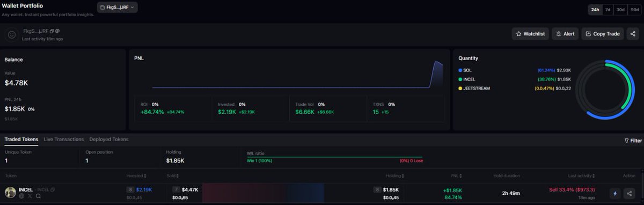
Task: Click the $4.78K balance value
Action: pyautogui.click(x=16, y=83)
